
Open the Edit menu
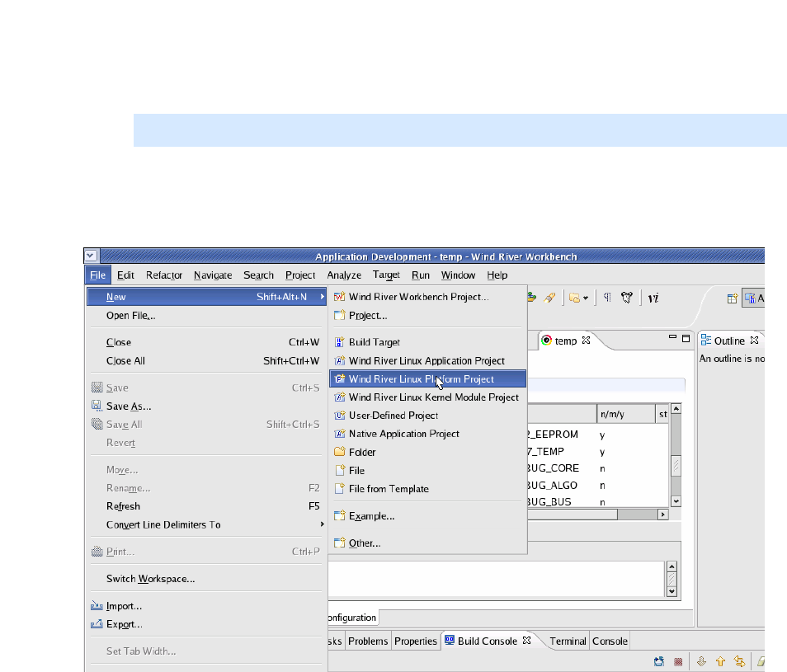(x=125, y=275)
